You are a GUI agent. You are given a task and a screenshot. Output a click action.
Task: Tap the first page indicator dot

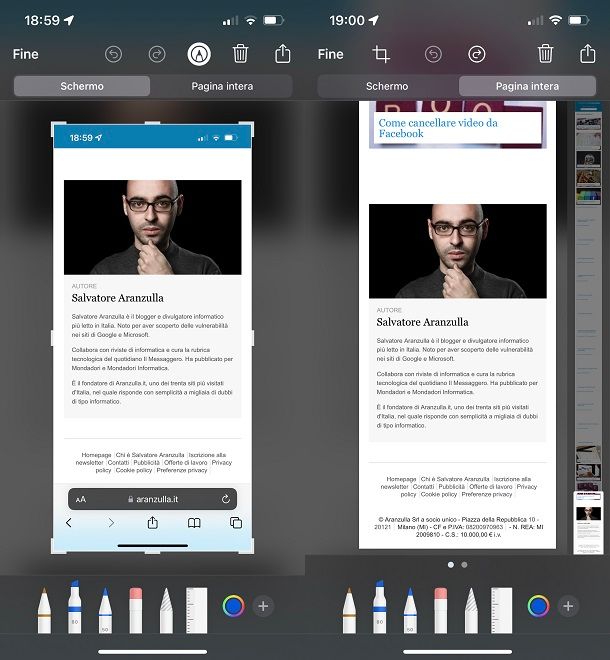[451, 565]
